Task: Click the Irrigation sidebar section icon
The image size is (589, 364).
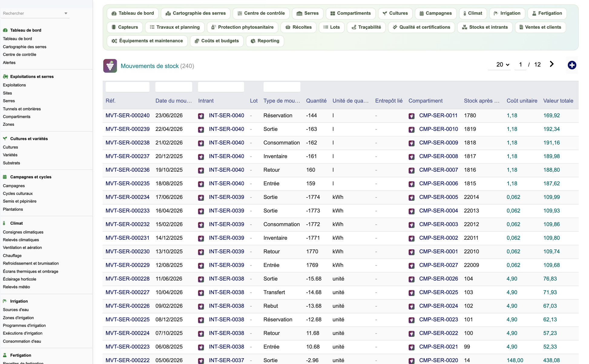Action: click(x=5, y=301)
